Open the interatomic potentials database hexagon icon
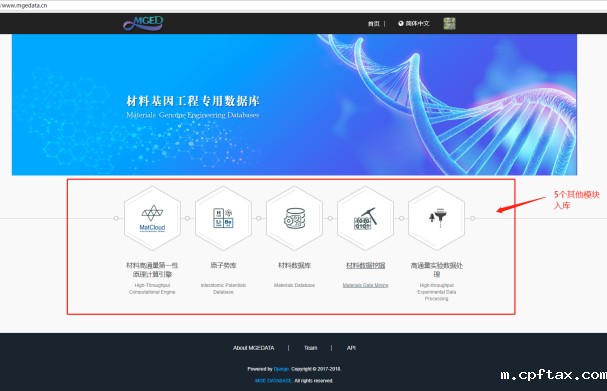607x391 pixels. pos(223,218)
